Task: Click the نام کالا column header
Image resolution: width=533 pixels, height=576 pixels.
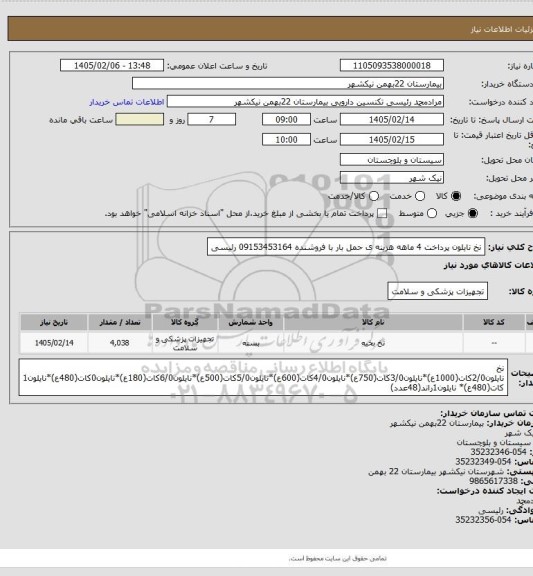Action: tap(373, 322)
